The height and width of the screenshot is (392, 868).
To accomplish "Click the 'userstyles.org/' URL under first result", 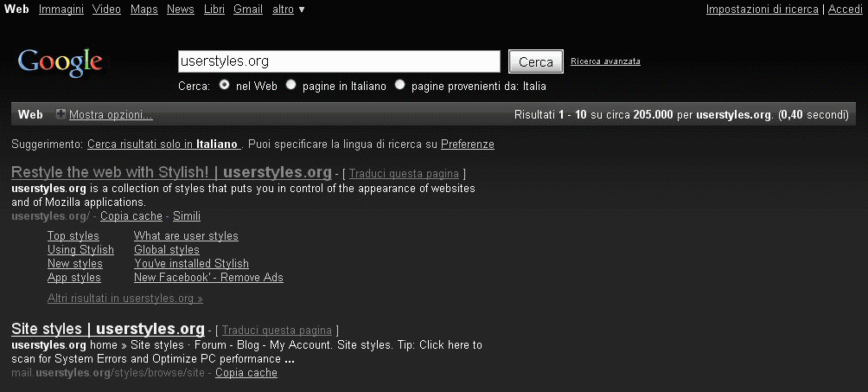I will pyautogui.click(x=50, y=215).
